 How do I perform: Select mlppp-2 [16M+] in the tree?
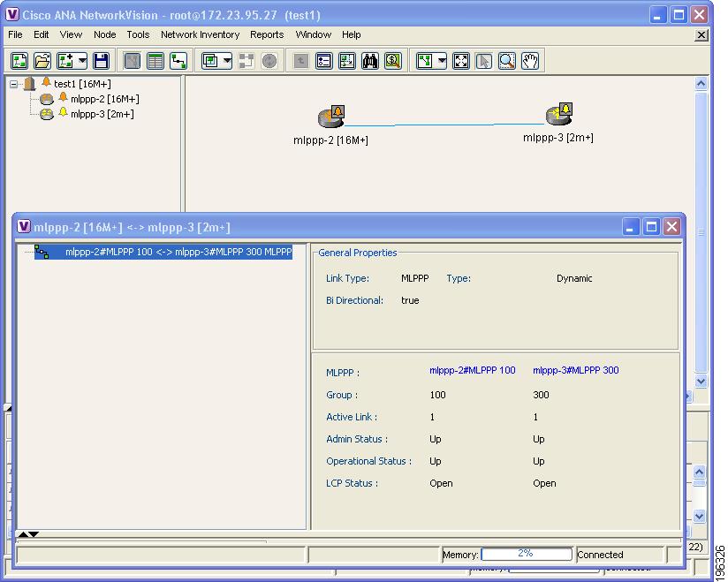click(x=105, y=99)
